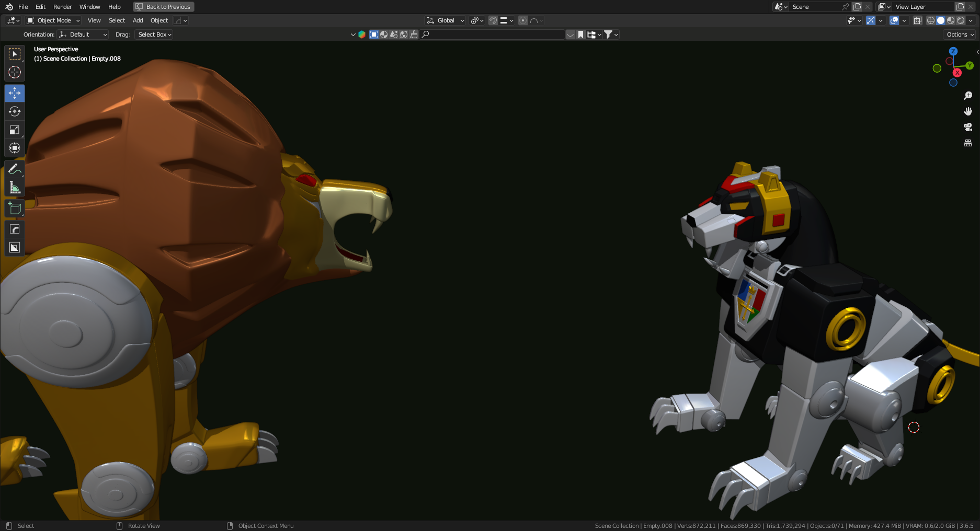Activate the Rotate tool
980x531 pixels.
pos(15,111)
